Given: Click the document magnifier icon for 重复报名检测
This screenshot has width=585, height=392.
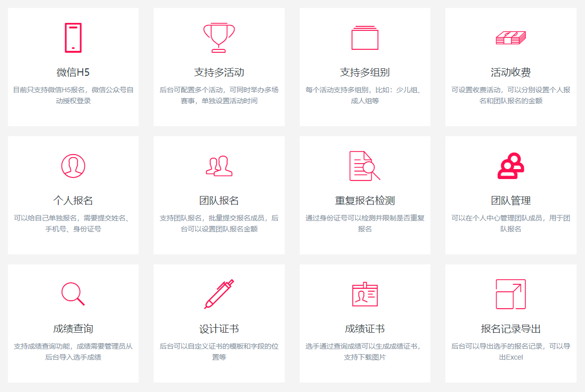Looking at the screenshot, I should pyautogui.click(x=364, y=165).
